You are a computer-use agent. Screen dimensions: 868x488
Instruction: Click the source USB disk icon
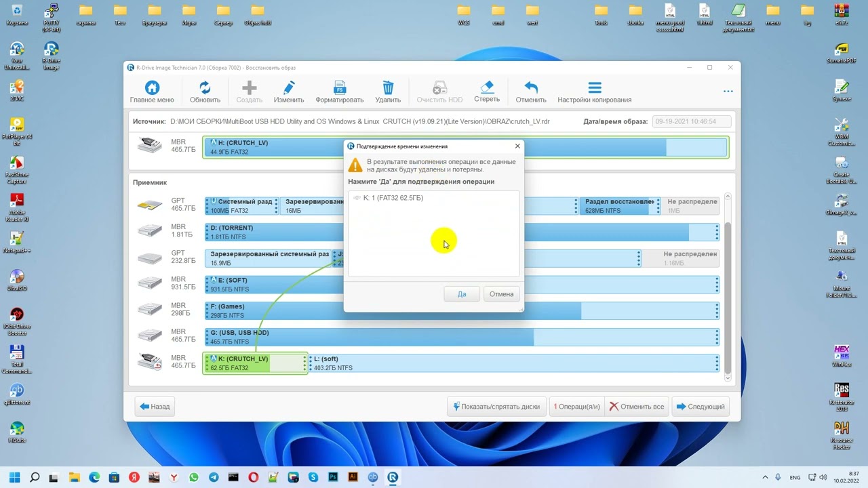(150, 146)
